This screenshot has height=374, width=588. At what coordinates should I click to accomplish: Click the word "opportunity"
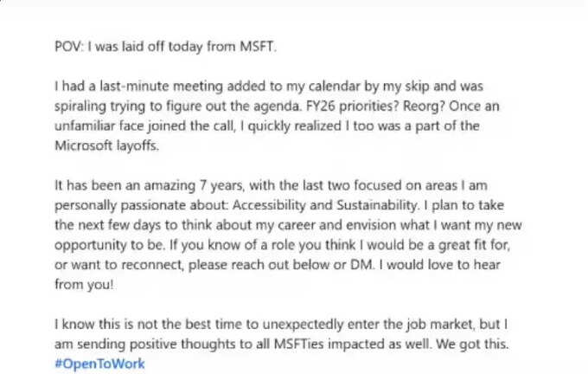pyautogui.click(x=91, y=246)
